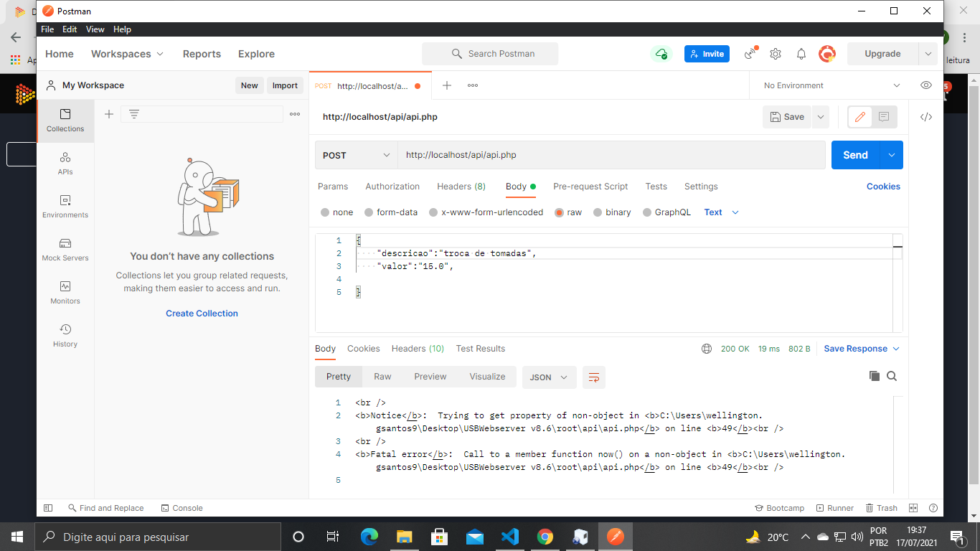Open the JSON response format dropdown
The width and height of the screenshot is (980, 551).
tap(549, 377)
